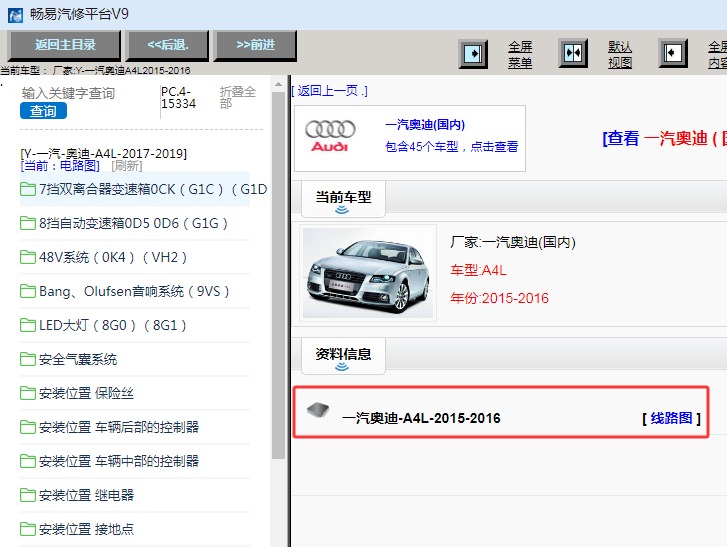Click the 刷新 refresh link
Image resolution: width=727 pixels, height=547 pixels.
pyautogui.click(x=127, y=165)
